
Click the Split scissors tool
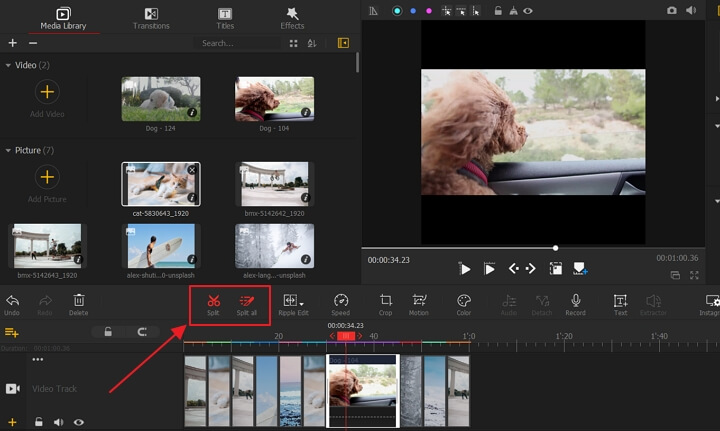[213, 300]
